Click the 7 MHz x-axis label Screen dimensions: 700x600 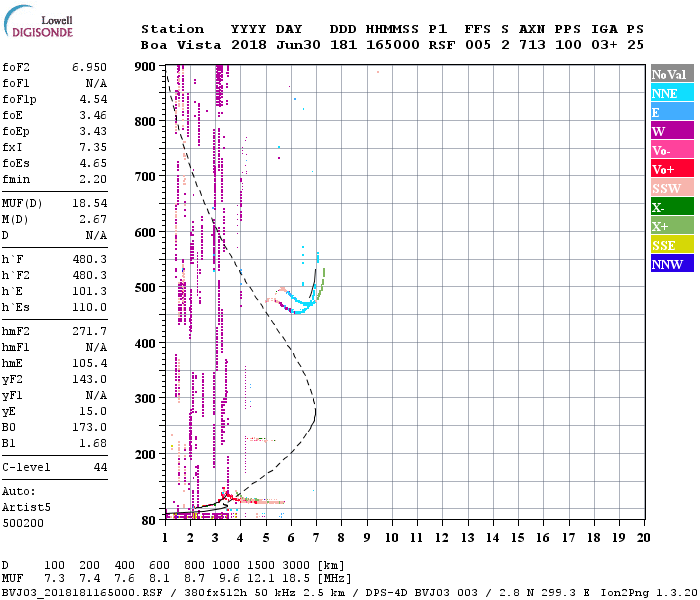coord(316,538)
